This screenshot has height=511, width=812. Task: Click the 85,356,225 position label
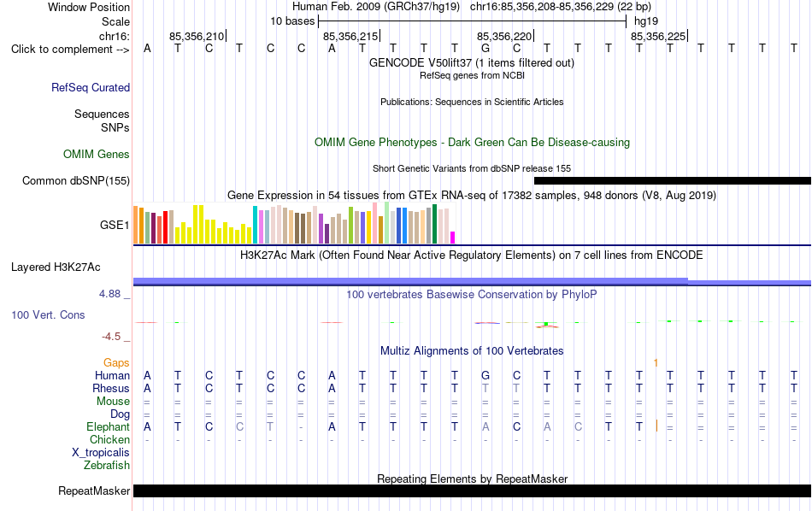point(657,36)
